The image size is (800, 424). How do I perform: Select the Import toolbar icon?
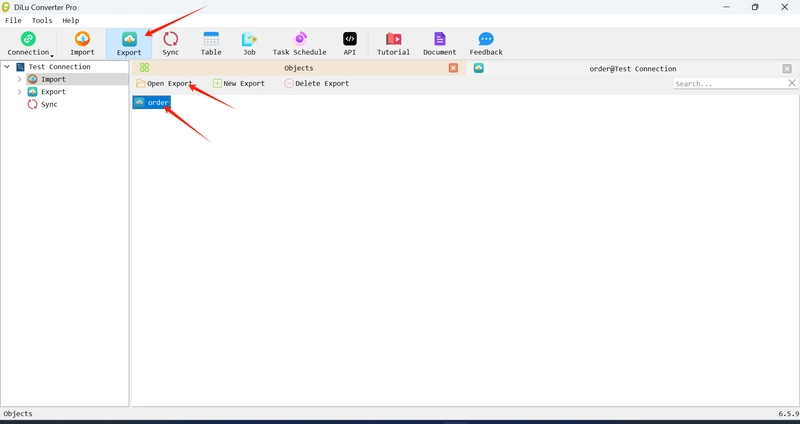[x=82, y=43]
